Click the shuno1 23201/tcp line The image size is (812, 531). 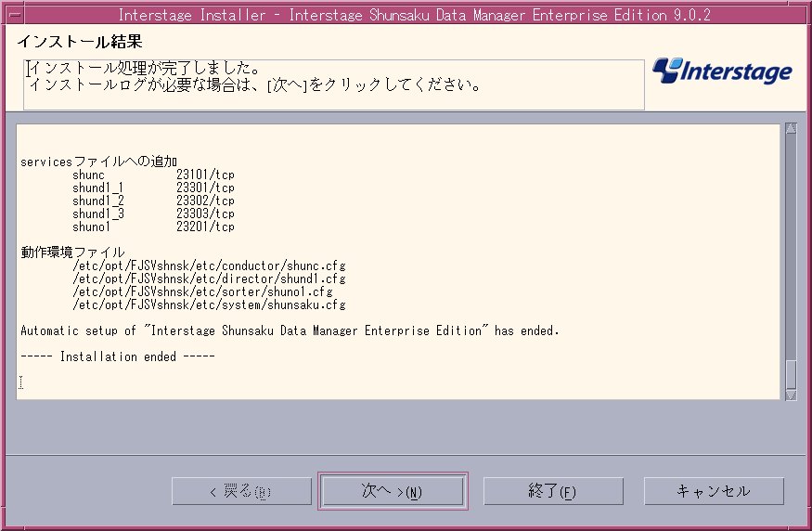tap(153, 227)
